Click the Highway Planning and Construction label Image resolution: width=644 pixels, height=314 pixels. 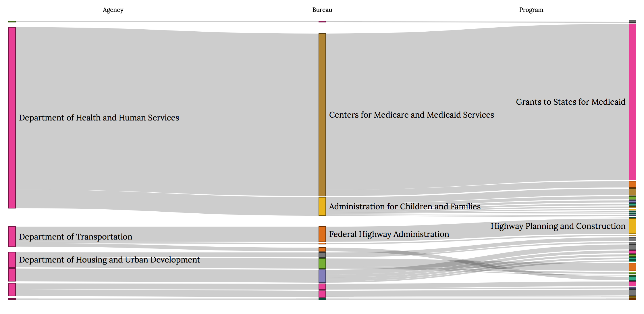tap(558, 226)
